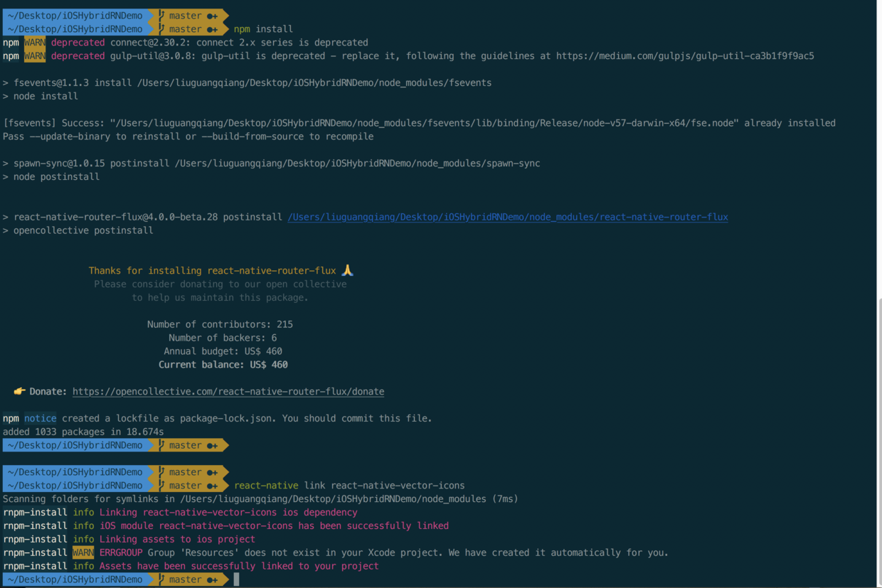Open the react-native-router-flux node_modules path link
882x588 pixels.
(508, 217)
